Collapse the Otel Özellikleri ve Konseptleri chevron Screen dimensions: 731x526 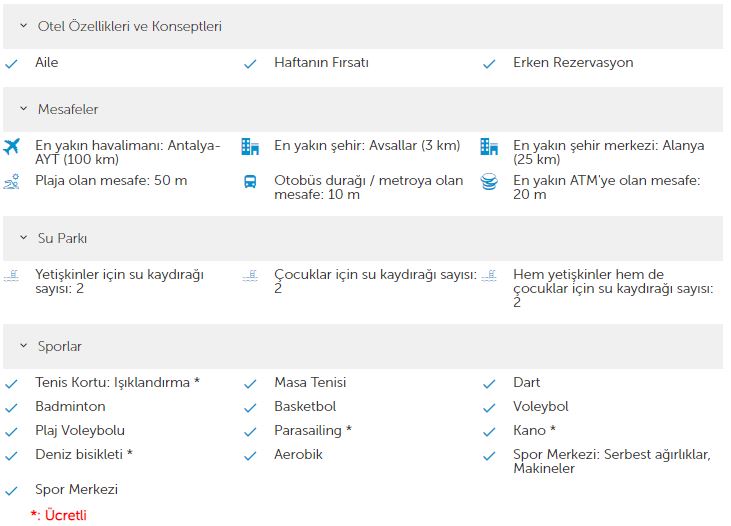point(23,26)
